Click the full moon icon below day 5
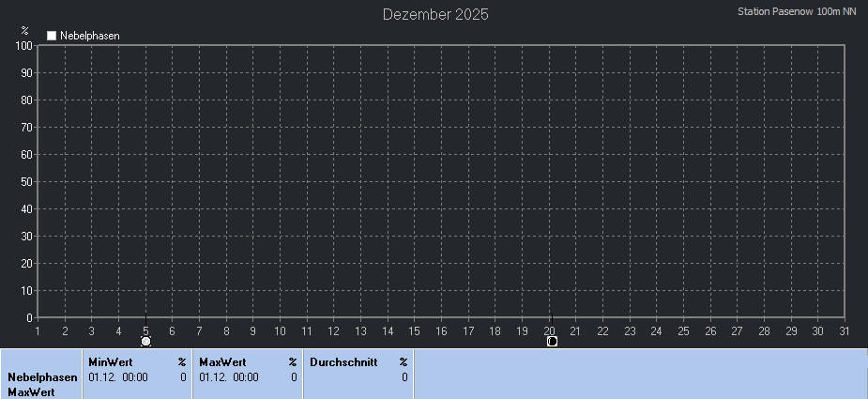The height and width of the screenshot is (399, 868). pos(145,341)
